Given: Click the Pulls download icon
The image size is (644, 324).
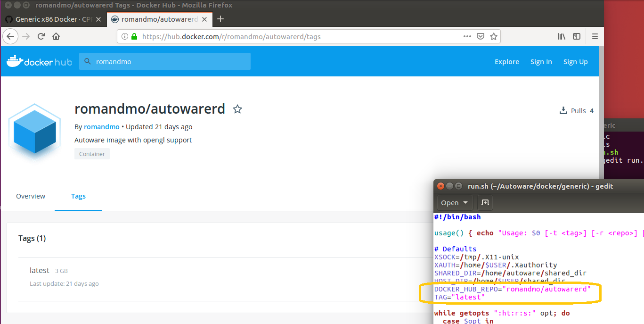Looking at the screenshot, I should tap(563, 111).
